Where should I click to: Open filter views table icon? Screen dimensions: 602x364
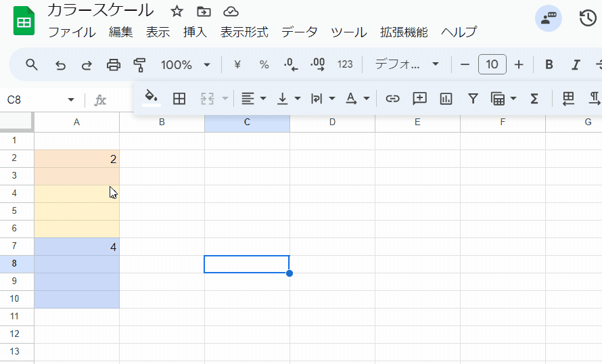tap(499, 99)
